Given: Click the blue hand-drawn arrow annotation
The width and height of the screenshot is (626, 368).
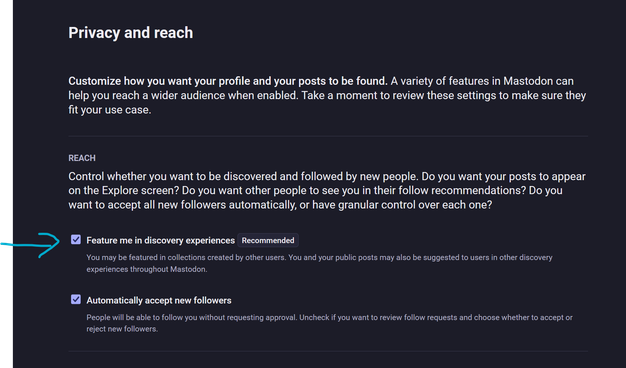Looking at the screenshot, I should pos(30,245).
